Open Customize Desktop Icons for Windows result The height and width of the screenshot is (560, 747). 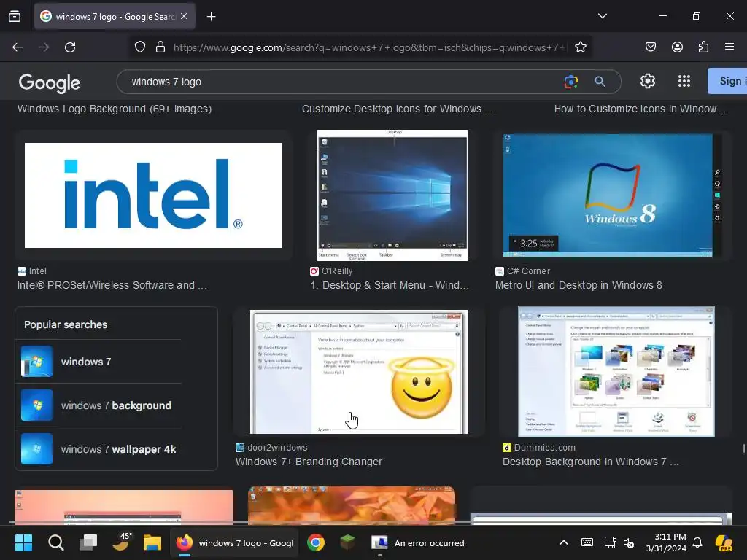click(x=398, y=109)
